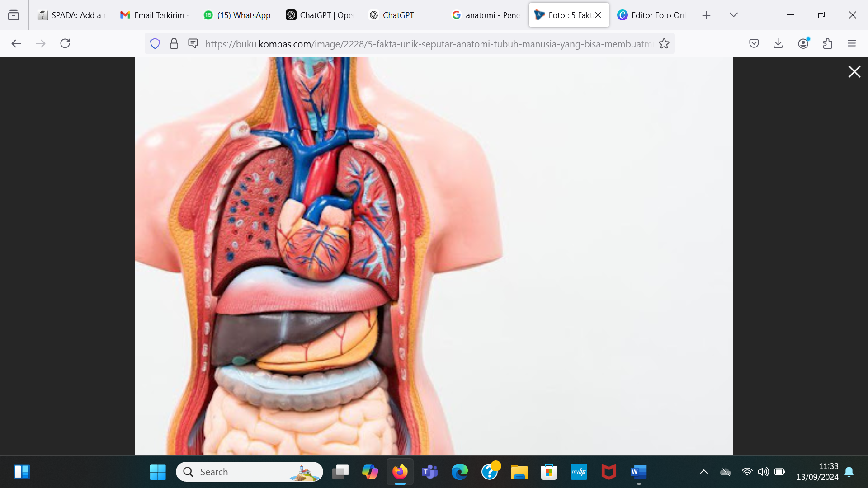Switch to Editor Foto Online tab
This screenshot has width=868, height=488.
(x=652, y=15)
